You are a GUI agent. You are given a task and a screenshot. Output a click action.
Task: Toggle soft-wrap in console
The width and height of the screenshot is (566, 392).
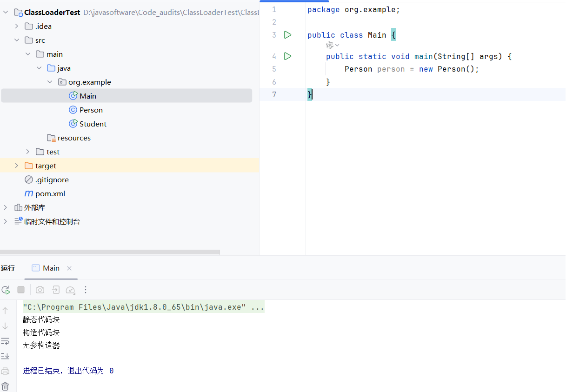(5, 341)
